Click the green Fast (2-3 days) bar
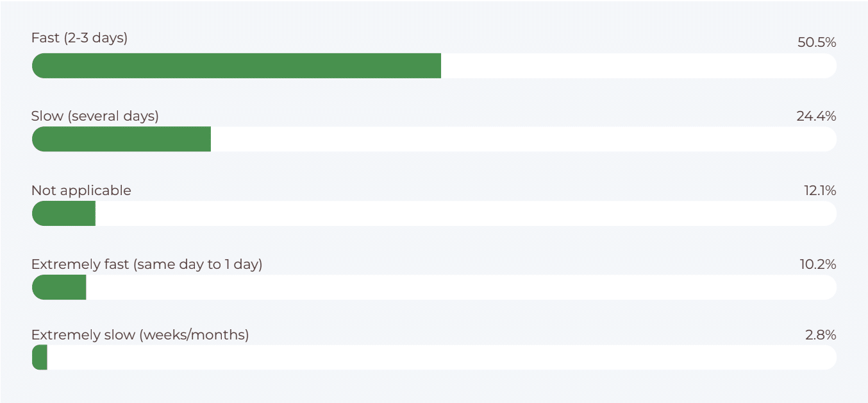 (237, 66)
